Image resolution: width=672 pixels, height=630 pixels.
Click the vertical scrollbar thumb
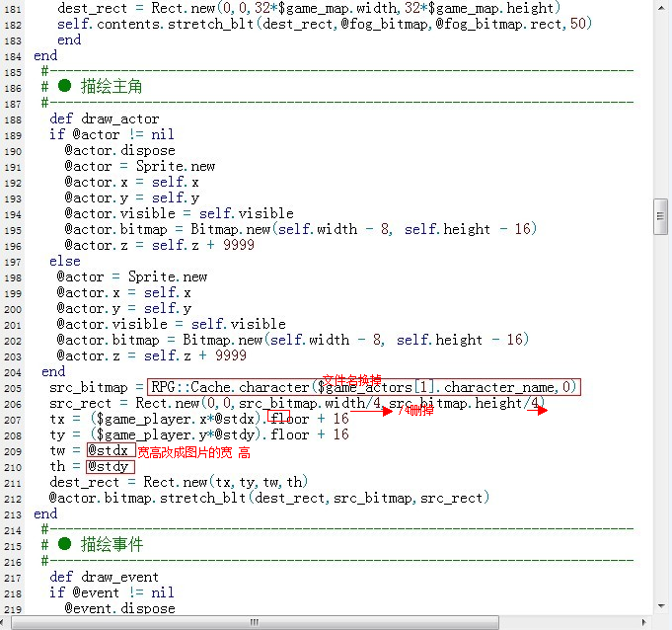click(x=660, y=216)
